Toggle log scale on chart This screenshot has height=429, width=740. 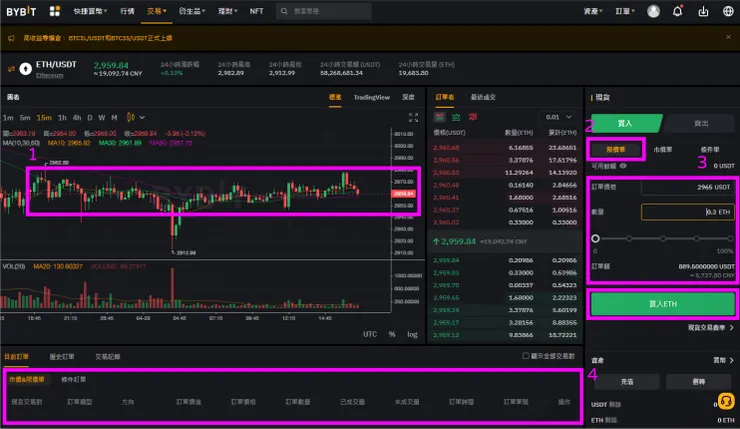tap(412, 334)
